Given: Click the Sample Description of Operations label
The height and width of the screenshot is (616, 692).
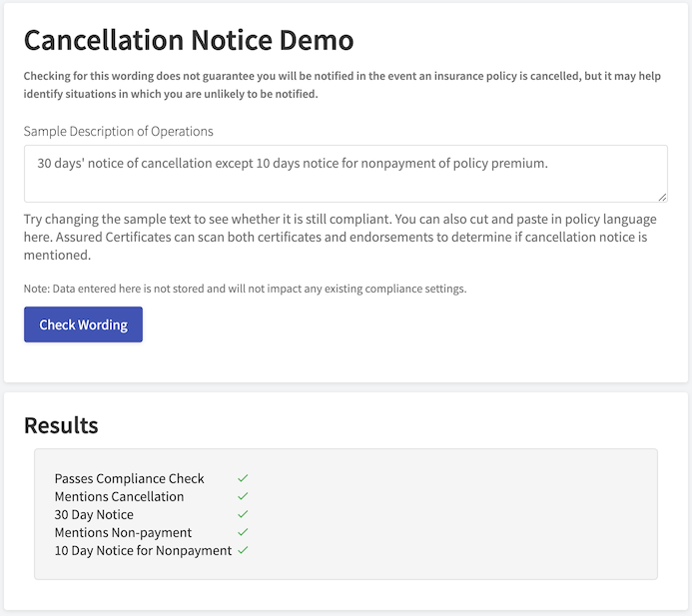Looking at the screenshot, I should [x=118, y=131].
